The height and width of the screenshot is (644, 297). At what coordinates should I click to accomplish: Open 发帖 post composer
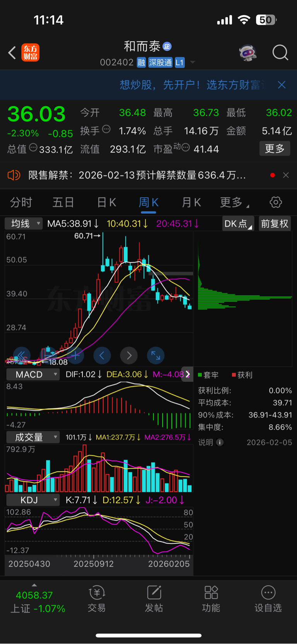pyautogui.click(x=154, y=599)
